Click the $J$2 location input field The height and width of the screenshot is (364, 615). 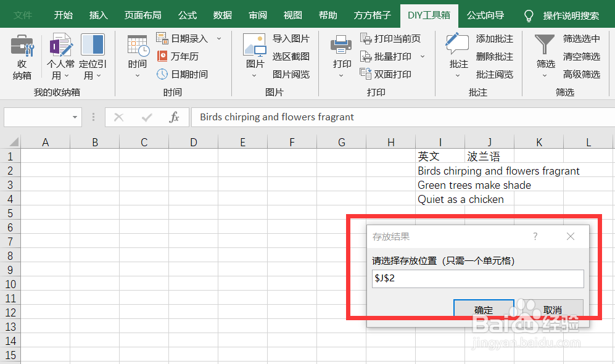coord(478,278)
